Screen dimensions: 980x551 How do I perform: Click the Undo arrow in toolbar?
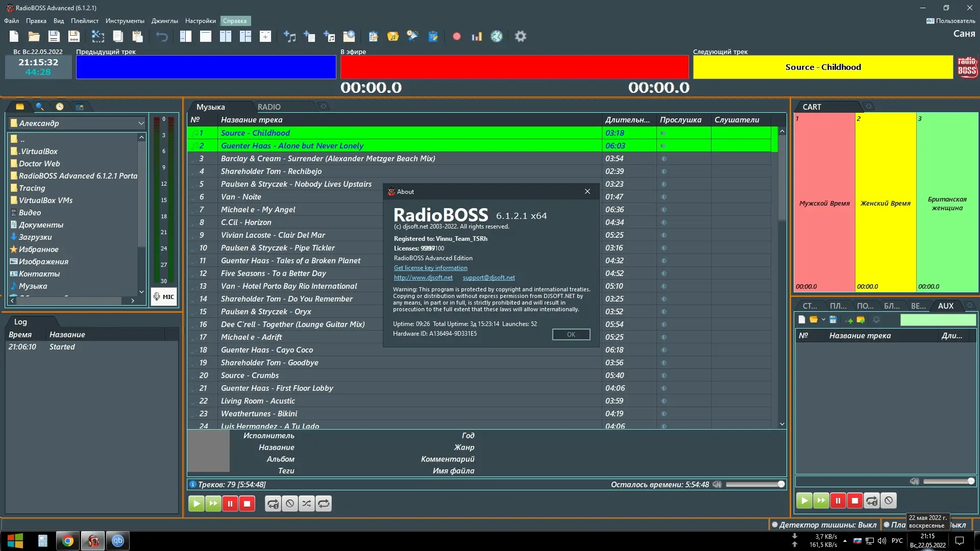click(162, 36)
